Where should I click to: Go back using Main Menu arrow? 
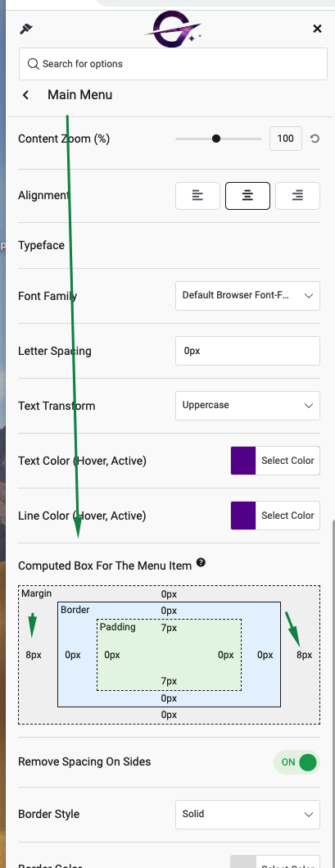click(x=25, y=95)
